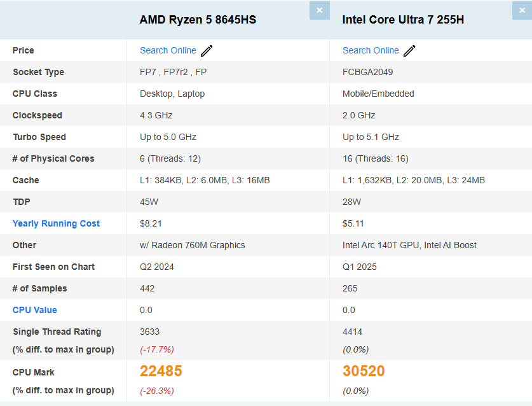The width and height of the screenshot is (532, 406).
Task: Click the 3633 single thread value
Action: pyautogui.click(x=149, y=332)
